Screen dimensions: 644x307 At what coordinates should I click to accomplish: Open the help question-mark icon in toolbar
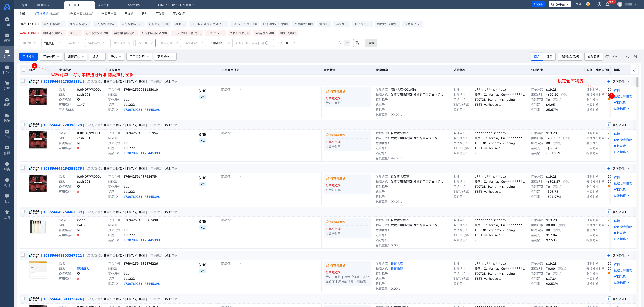615,57
